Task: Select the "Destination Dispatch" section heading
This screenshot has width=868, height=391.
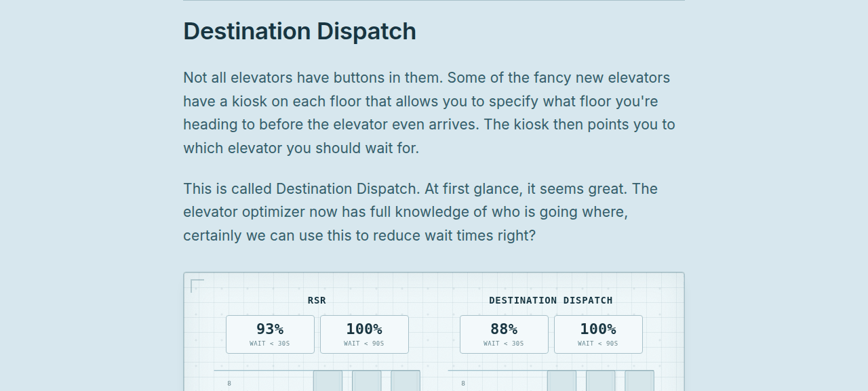Action: click(300, 31)
